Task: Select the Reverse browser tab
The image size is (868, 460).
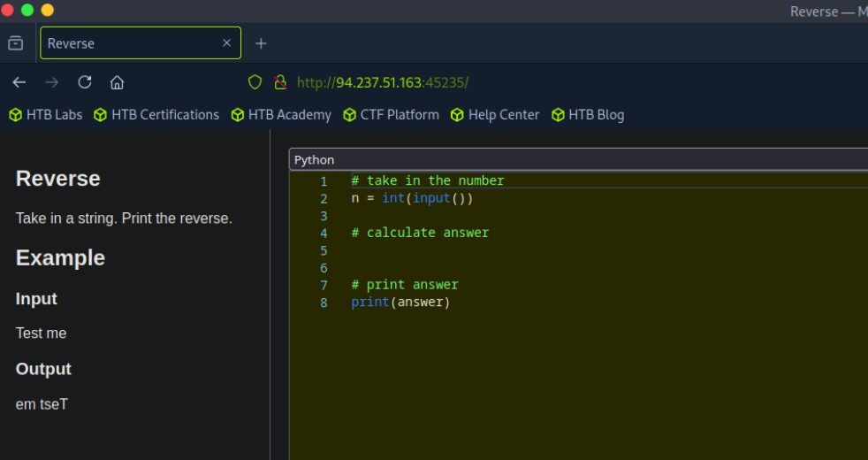Action: click(x=141, y=42)
